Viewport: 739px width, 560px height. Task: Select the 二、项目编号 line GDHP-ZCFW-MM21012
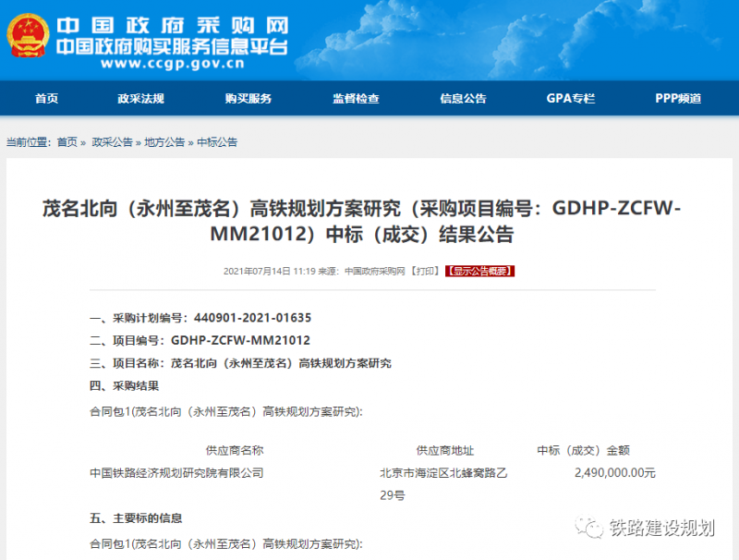click(x=200, y=340)
